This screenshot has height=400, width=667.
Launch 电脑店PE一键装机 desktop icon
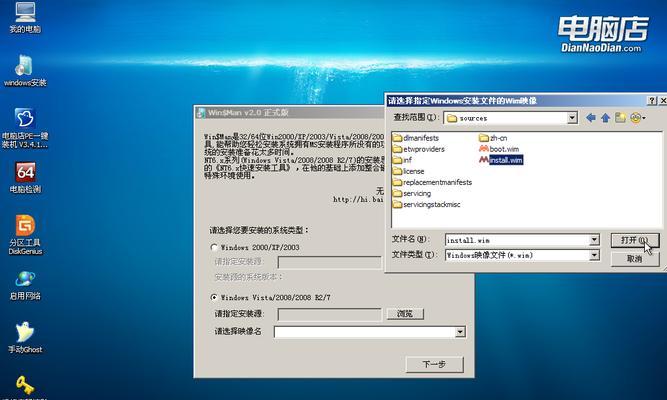pos(25,128)
